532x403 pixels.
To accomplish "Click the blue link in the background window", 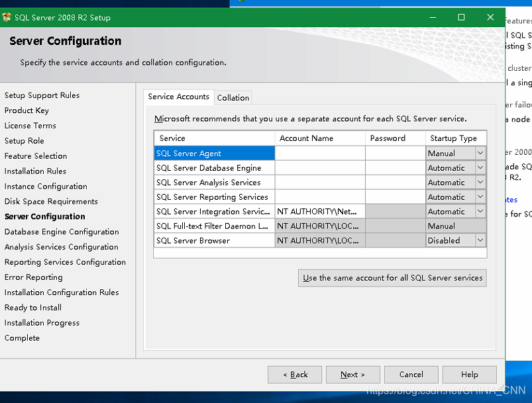I will 511,200.
